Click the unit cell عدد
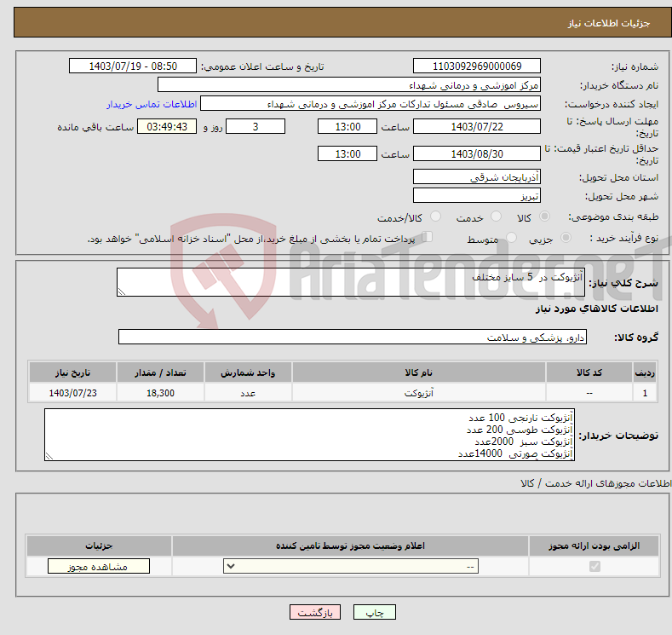672x635 pixels. pos(248,393)
